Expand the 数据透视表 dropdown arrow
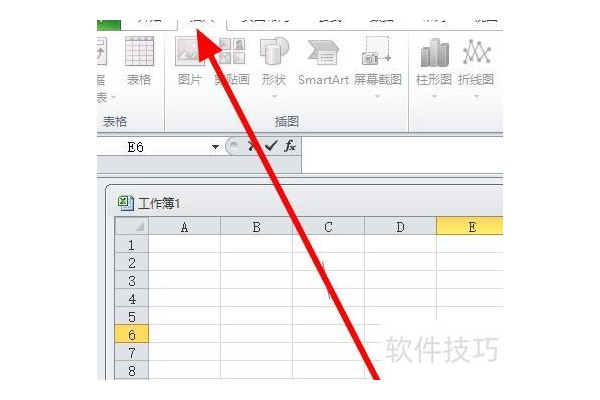Image resolution: width=600 pixels, height=400 pixels. pos(113,98)
